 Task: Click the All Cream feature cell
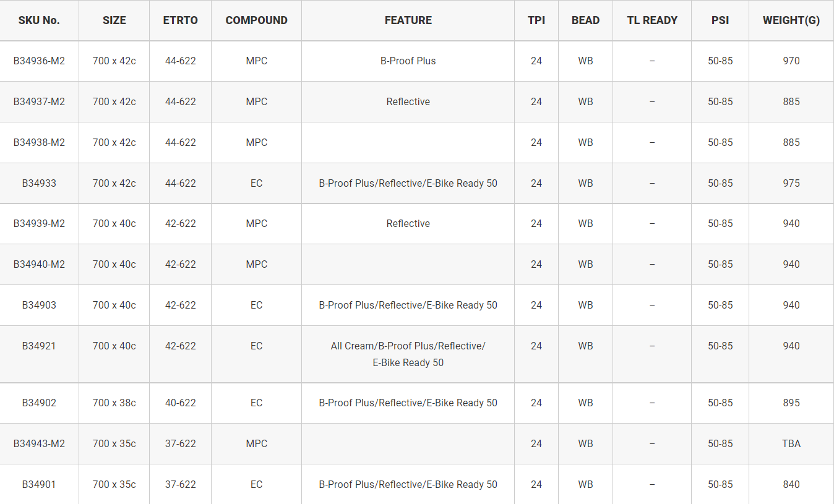pos(408,354)
